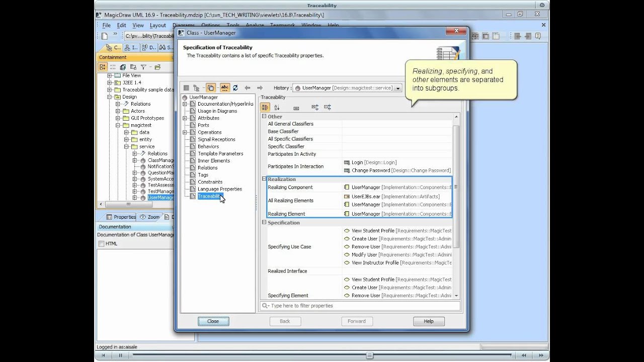Click Containment tree horizontal scrollbar
Viewport: 644px width, 362px height.
128,204
